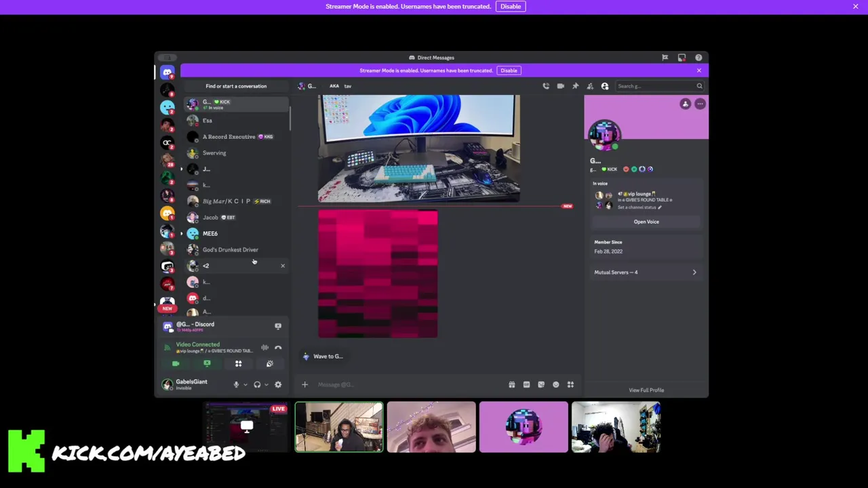This screenshot has height=488, width=868.
Task: Click Wave to G... button
Action: 323,357
